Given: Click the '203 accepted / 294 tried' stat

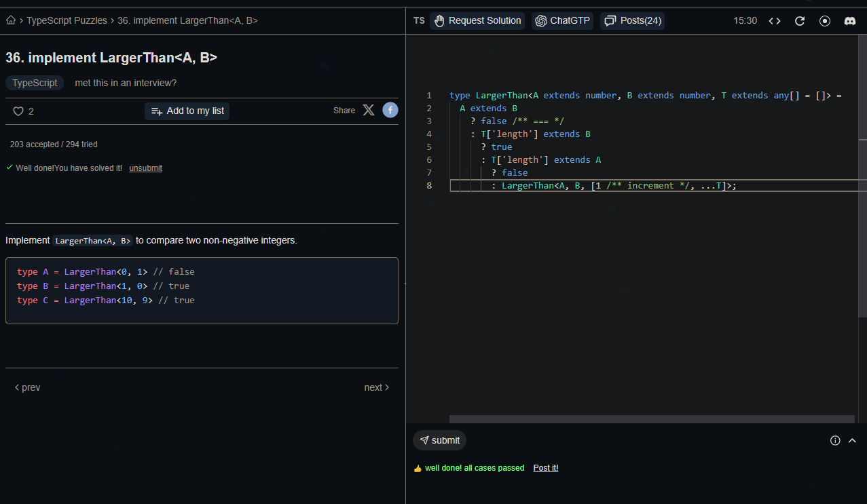Looking at the screenshot, I should pyautogui.click(x=54, y=144).
